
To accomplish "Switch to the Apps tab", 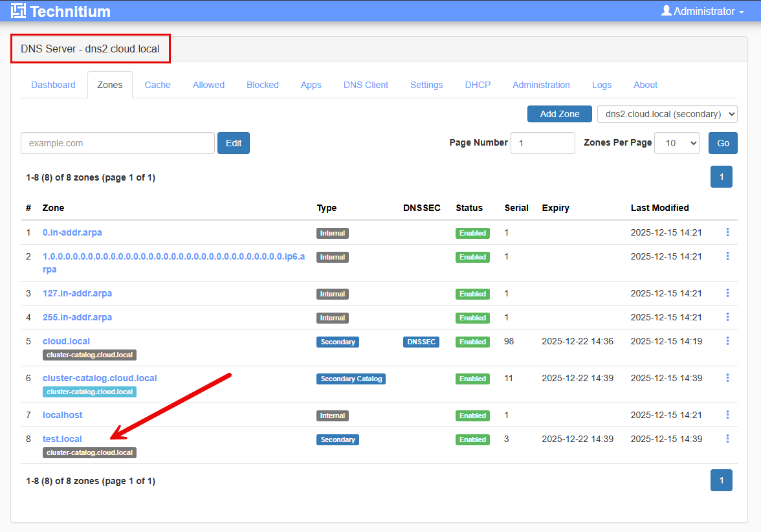I will [x=311, y=85].
